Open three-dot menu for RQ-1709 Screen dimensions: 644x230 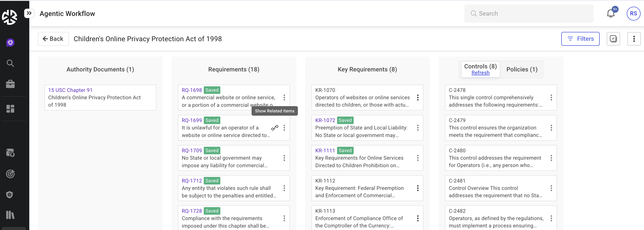click(284, 158)
